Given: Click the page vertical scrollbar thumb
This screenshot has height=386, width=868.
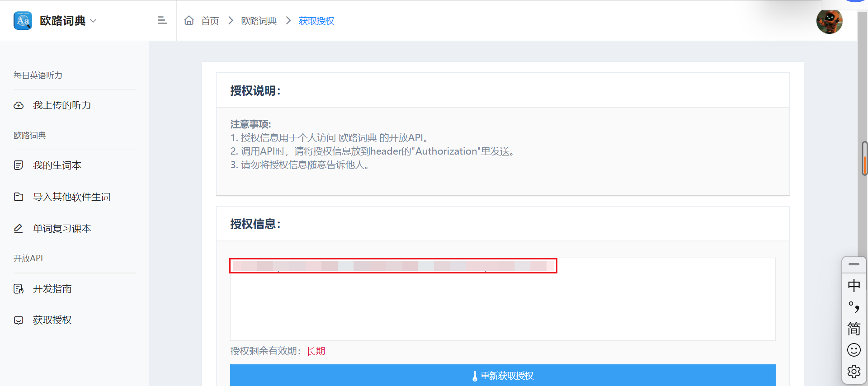Looking at the screenshot, I should tap(864, 158).
